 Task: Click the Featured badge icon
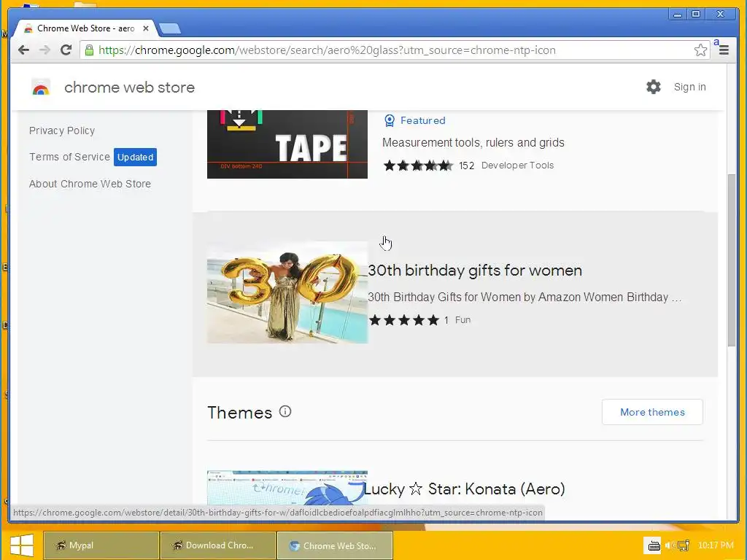pos(390,120)
